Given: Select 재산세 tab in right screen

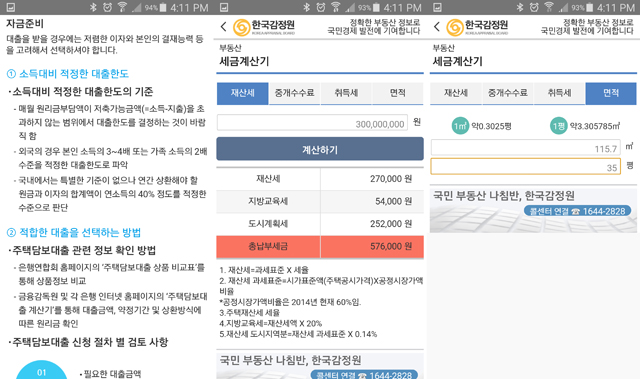Looking at the screenshot, I should click(x=456, y=93).
